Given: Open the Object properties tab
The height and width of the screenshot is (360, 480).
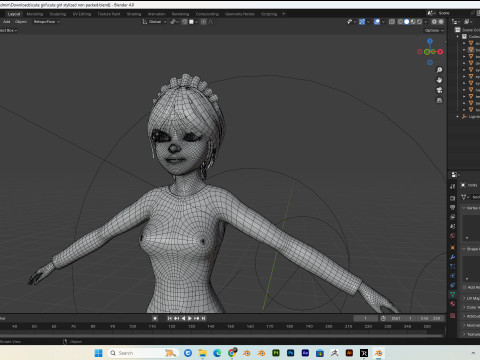Looking at the screenshot, I should [x=452, y=248].
